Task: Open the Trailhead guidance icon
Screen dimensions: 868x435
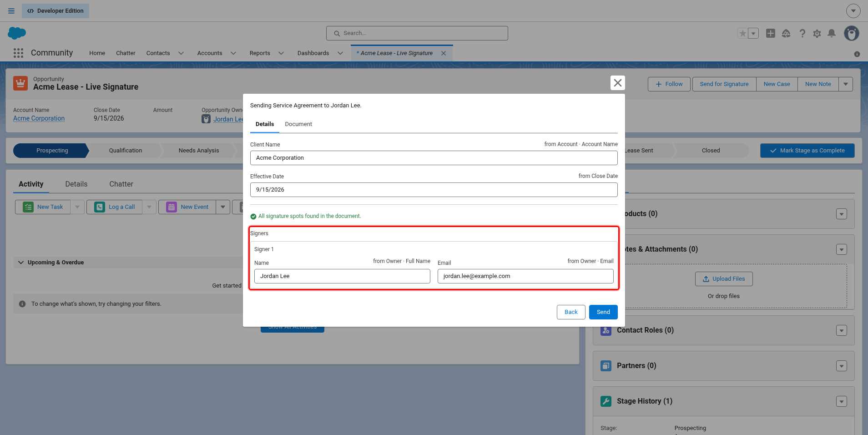Action: (786, 33)
